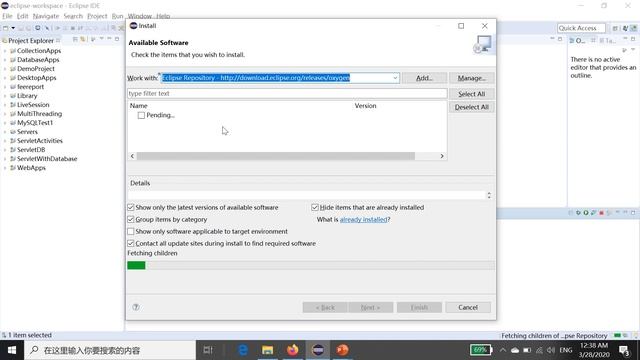Screen dimensions: 640x360
Task: Open the Windows notification center icon
Action: pyautogui.click(x=624, y=350)
